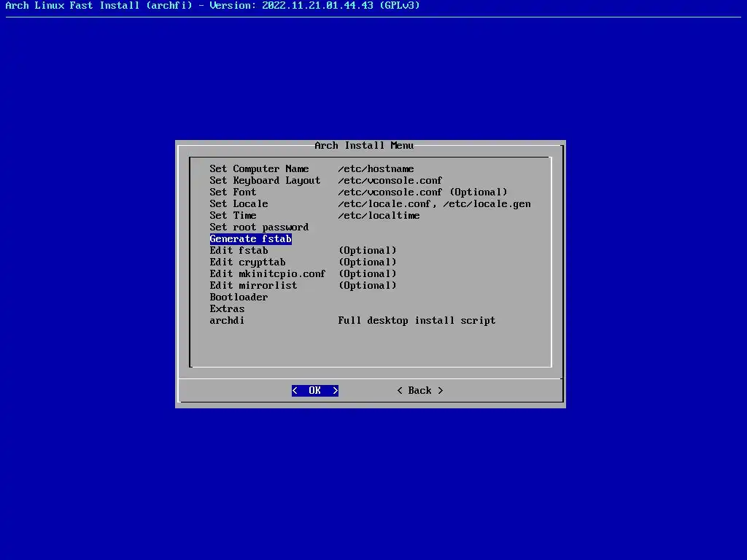
Task: Click the Full desktop install script text
Action: pyautogui.click(x=417, y=321)
